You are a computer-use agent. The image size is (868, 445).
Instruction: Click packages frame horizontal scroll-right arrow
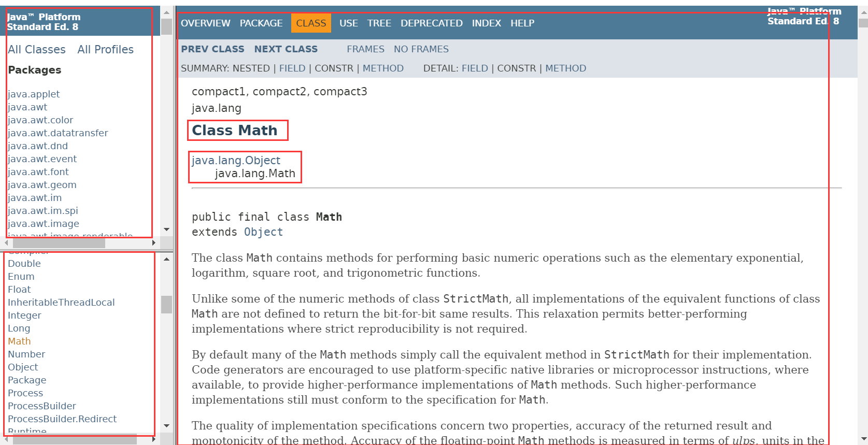click(x=154, y=242)
